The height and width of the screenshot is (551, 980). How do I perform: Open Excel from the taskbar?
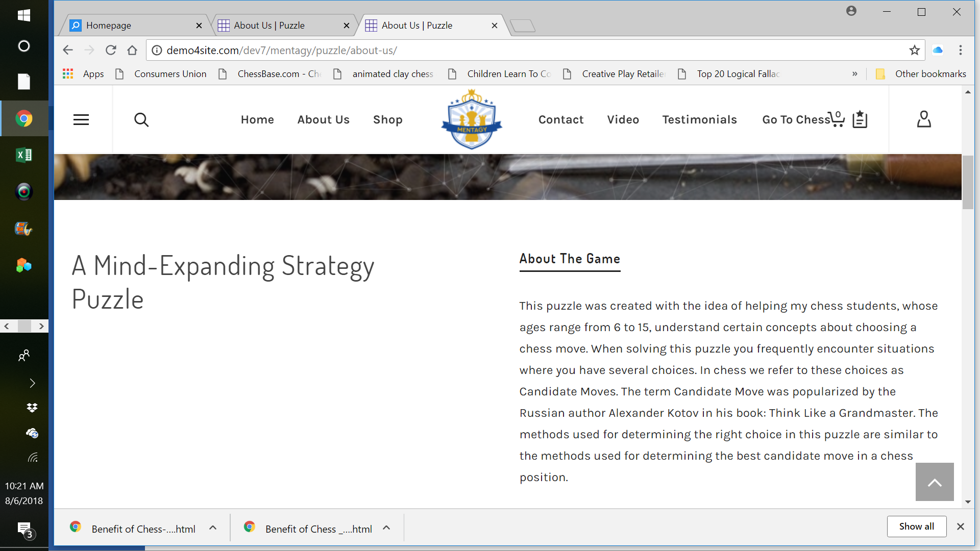tap(24, 155)
